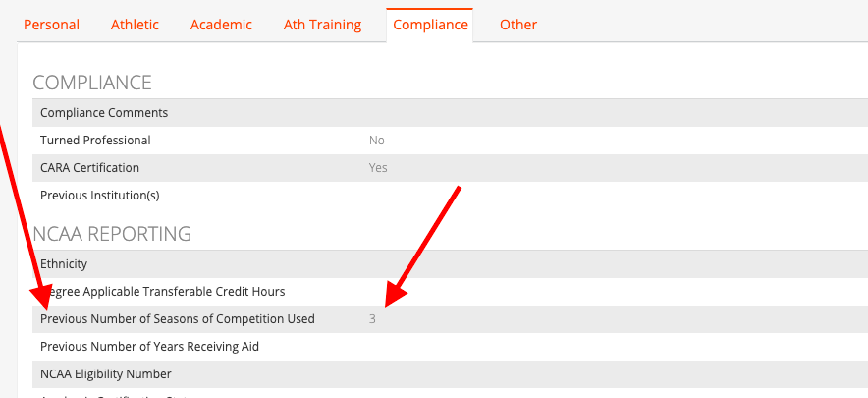Go to the Other tab

518,25
